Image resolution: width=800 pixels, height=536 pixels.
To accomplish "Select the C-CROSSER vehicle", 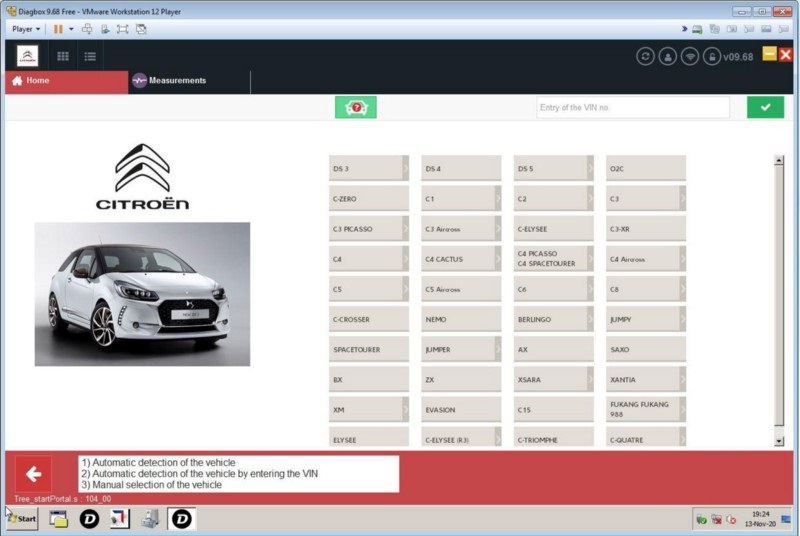I will tap(368, 319).
